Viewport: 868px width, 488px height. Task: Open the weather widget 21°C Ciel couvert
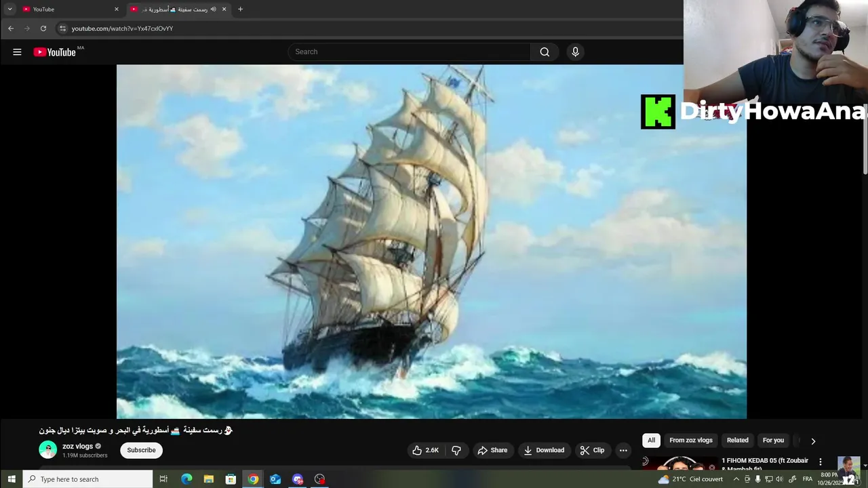point(690,479)
